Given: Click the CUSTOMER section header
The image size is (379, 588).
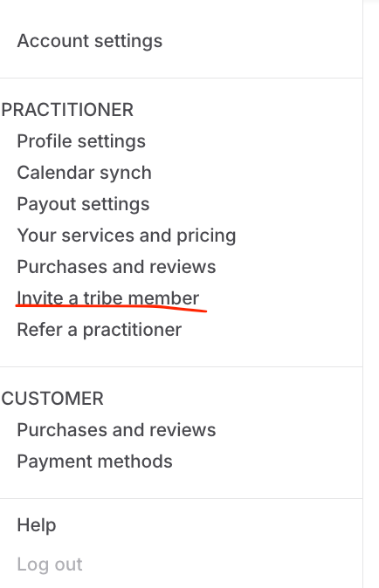Looking at the screenshot, I should click(52, 399).
